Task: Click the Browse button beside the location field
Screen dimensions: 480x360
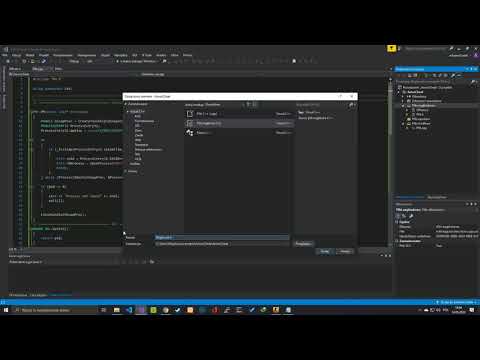Action: (303, 244)
